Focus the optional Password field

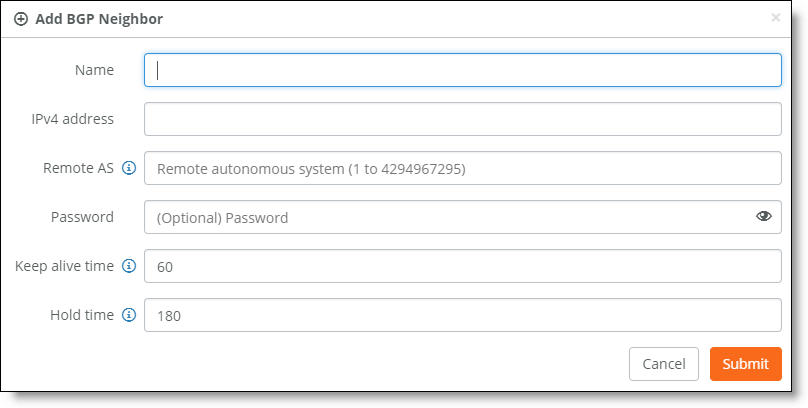pos(463,217)
